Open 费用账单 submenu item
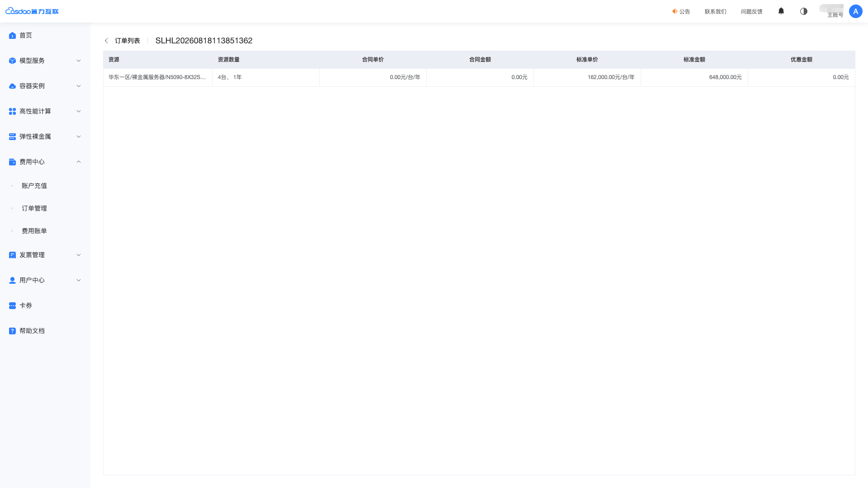Viewport: 868px width, 488px height. pos(34,231)
